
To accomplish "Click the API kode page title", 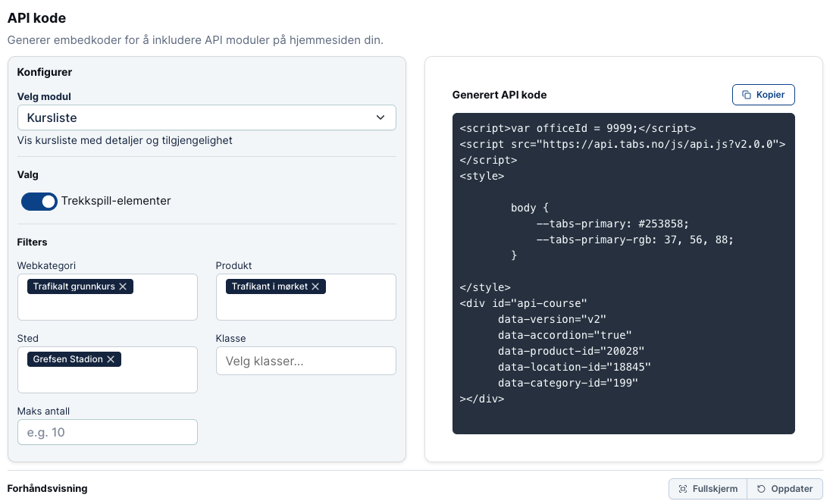I will pyautogui.click(x=36, y=17).
